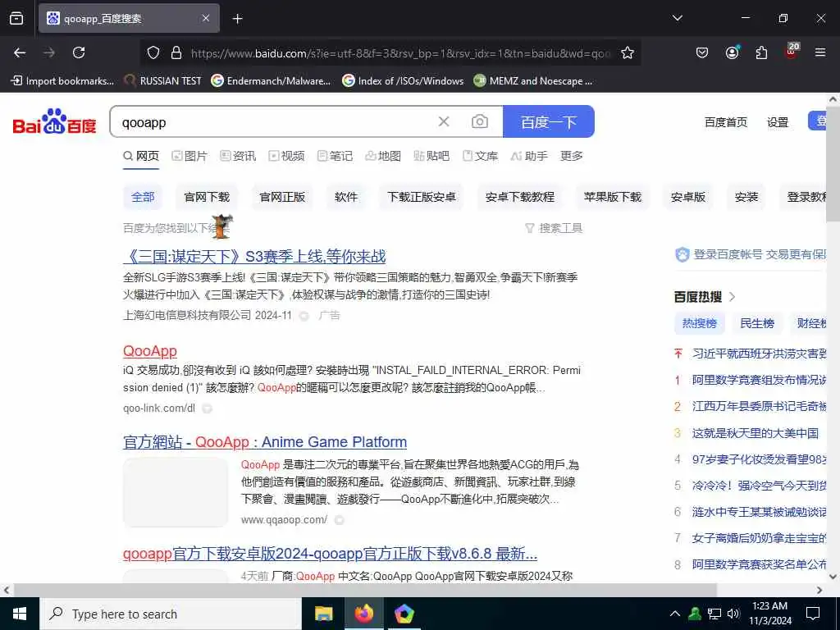Screen dimensions: 840x630
Task: Open Firefox View tab manager icon
Action: pos(16,18)
